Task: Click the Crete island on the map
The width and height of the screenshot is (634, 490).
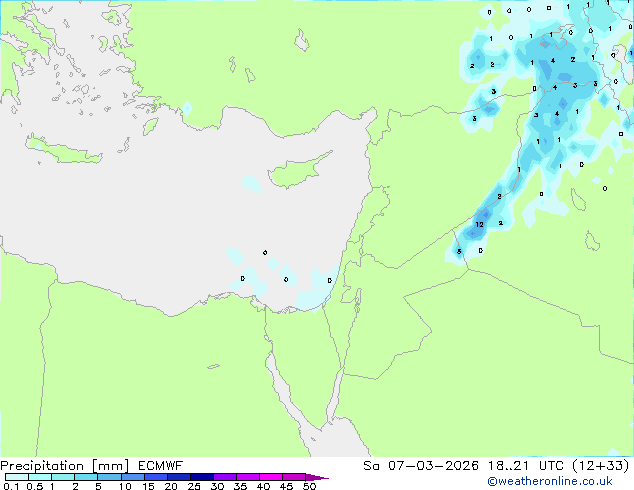Action: tap(64, 150)
